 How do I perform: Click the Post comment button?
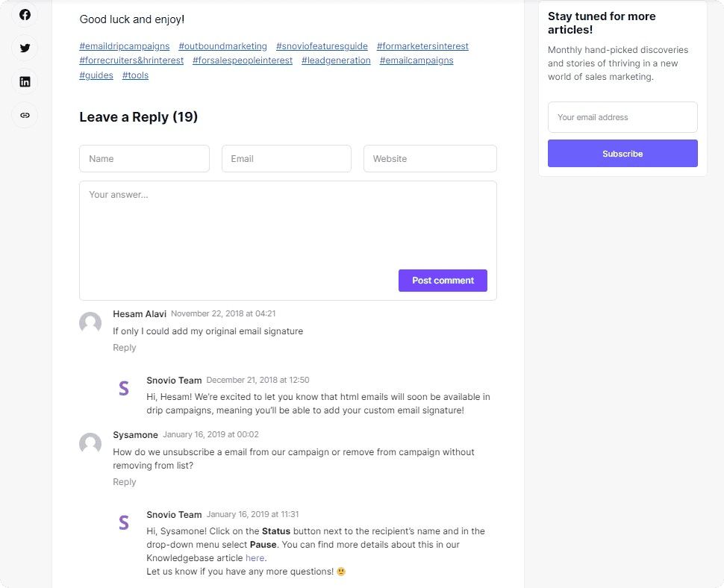443,281
